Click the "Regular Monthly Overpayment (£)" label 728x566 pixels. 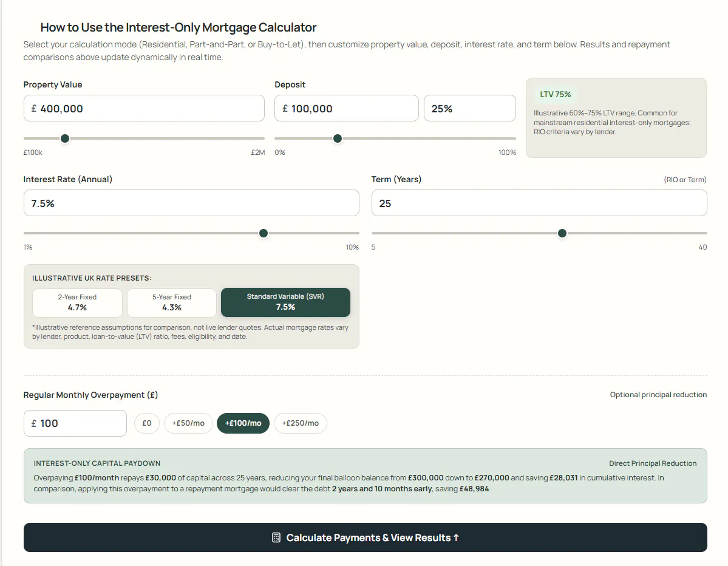point(90,395)
